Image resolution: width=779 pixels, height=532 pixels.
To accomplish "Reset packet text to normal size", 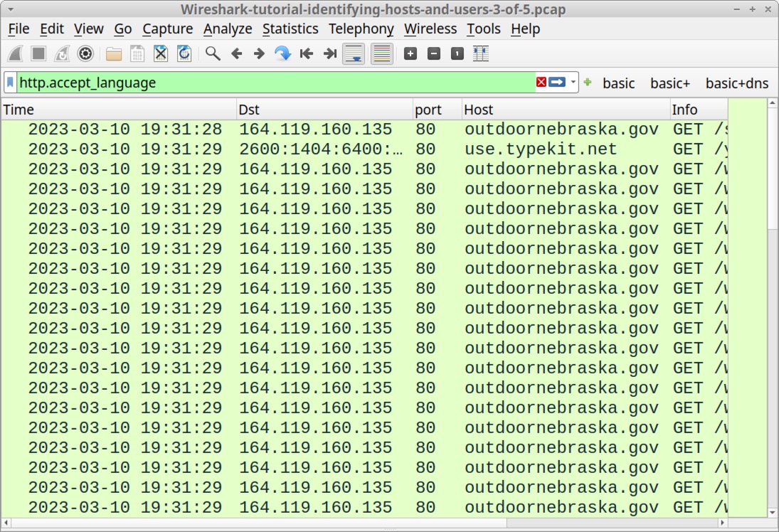I will click(457, 53).
